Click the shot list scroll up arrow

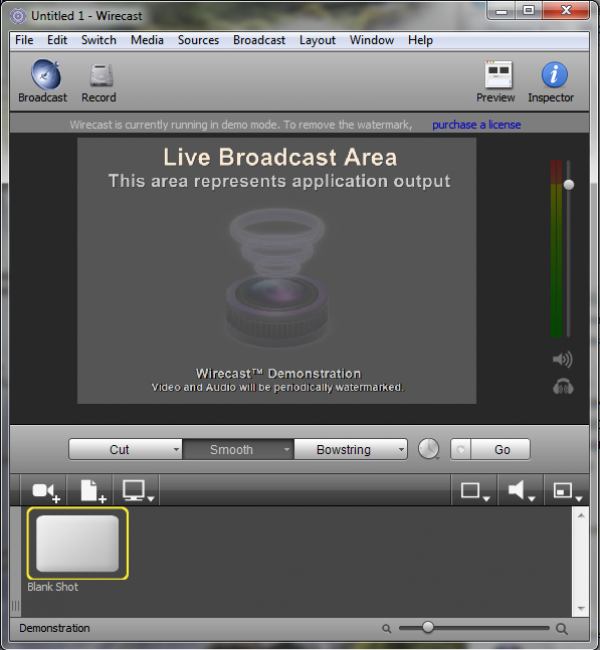(581, 516)
